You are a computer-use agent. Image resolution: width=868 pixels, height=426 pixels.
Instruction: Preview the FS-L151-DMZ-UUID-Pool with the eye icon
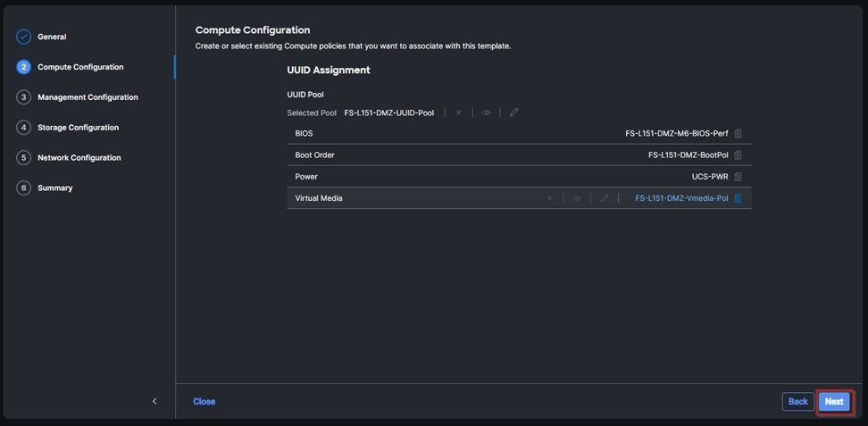pyautogui.click(x=486, y=113)
